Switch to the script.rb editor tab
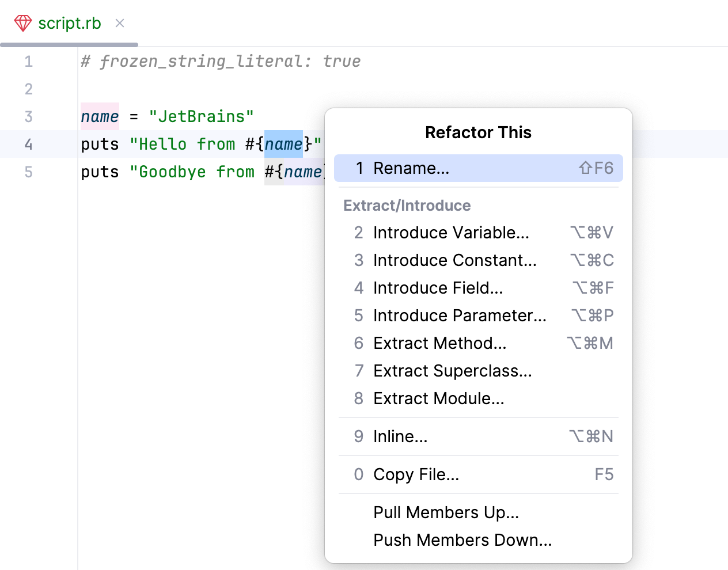Viewport: 728px width, 570px height. 69,24
